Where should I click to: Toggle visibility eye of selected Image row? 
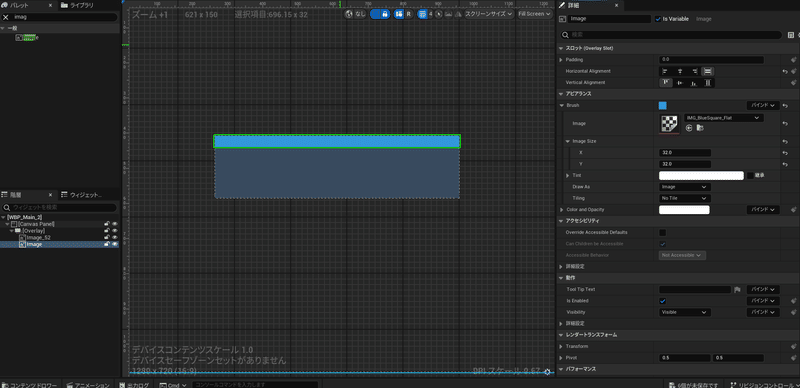tap(115, 244)
